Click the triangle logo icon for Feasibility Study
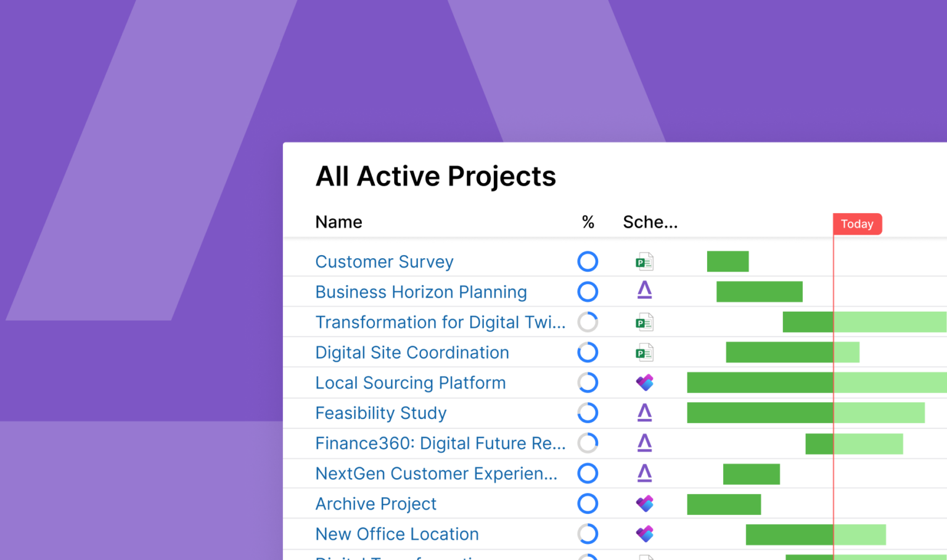Image resolution: width=947 pixels, height=560 pixels. [644, 413]
